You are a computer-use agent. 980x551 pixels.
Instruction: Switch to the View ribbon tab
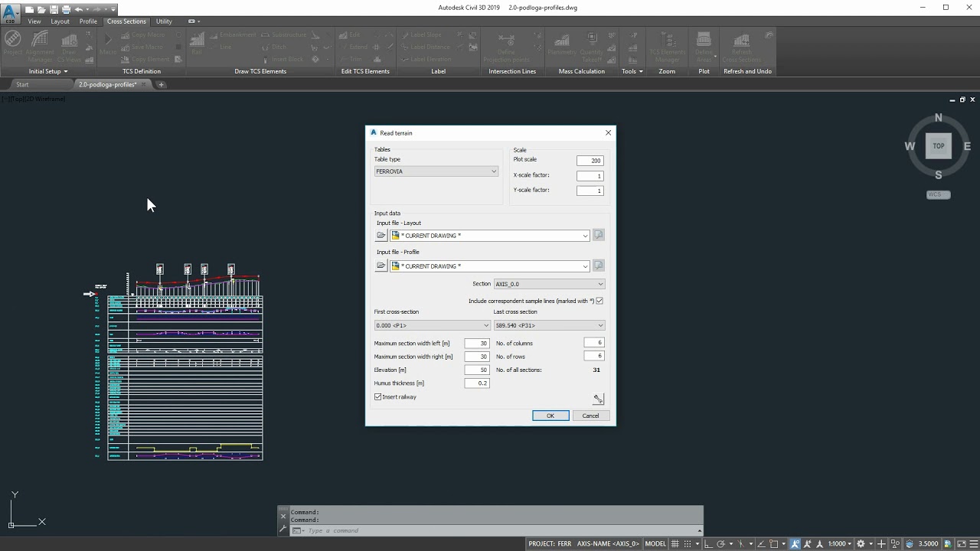tap(34, 21)
